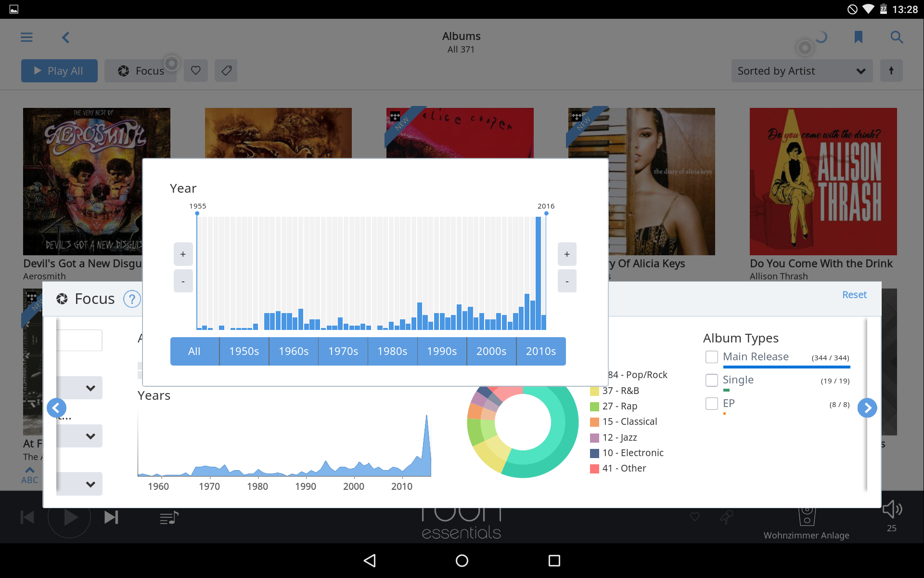Select the All years tab

pyautogui.click(x=194, y=351)
